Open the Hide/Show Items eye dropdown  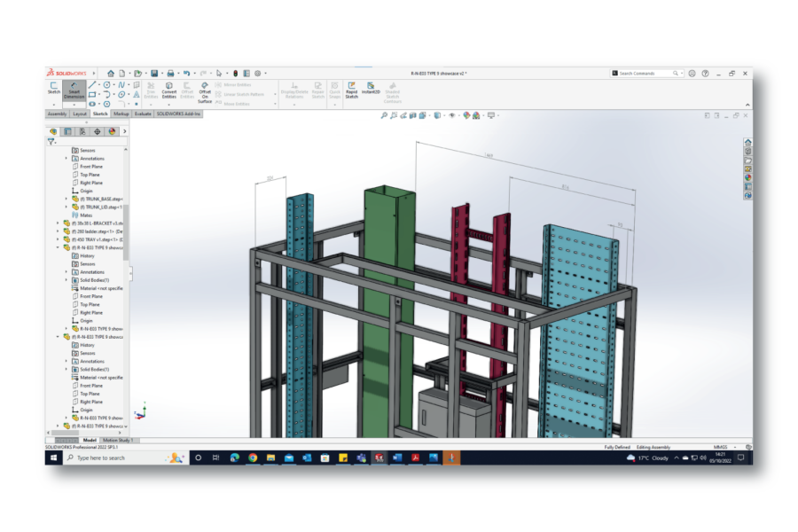[x=458, y=115]
